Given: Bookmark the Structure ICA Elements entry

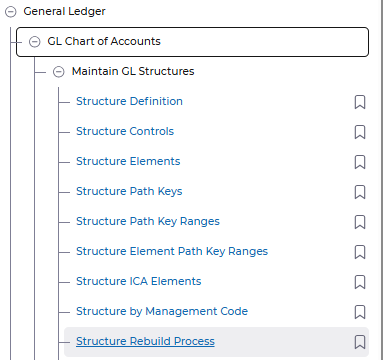Looking at the screenshot, I should point(360,282).
